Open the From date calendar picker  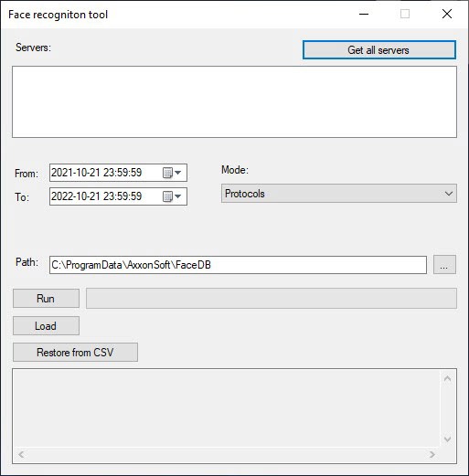click(167, 173)
